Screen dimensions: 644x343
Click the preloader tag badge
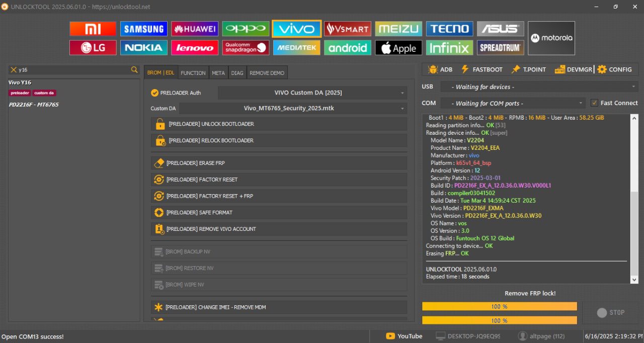coord(20,93)
